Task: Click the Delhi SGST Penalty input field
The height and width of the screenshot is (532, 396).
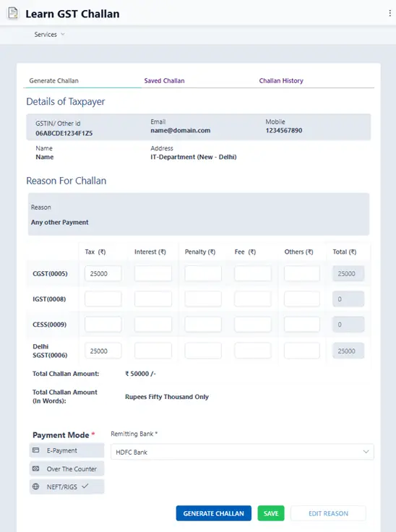Action: 203,351
